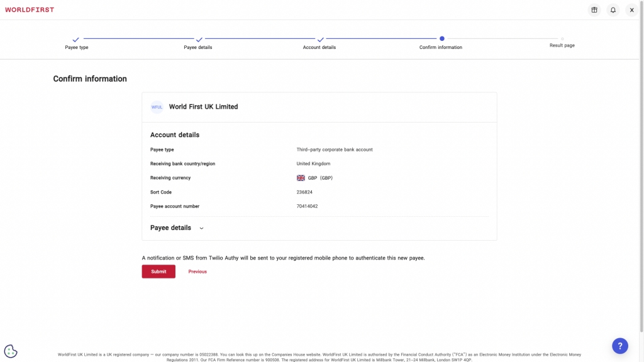Open the notifications bell
The height and width of the screenshot is (362, 644).
613,9
